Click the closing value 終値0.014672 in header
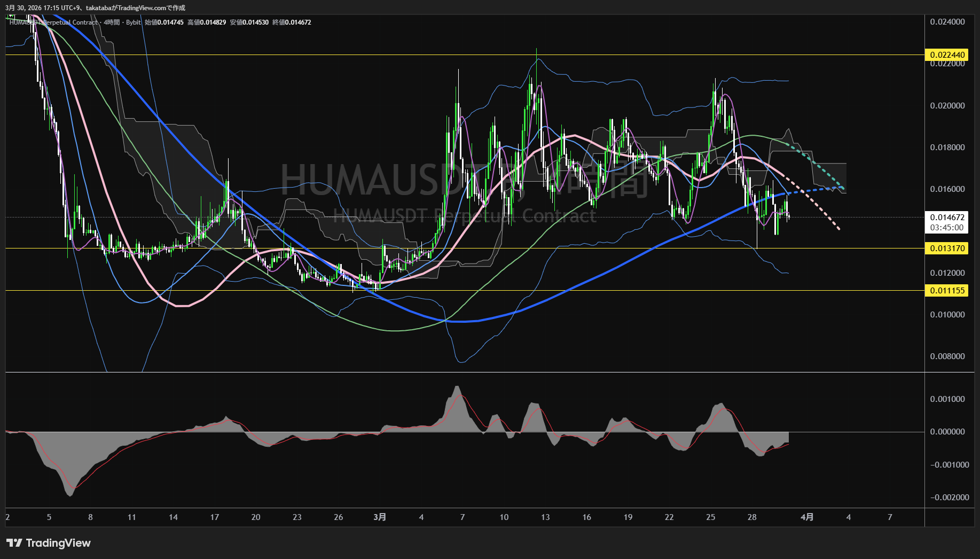 click(x=292, y=22)
